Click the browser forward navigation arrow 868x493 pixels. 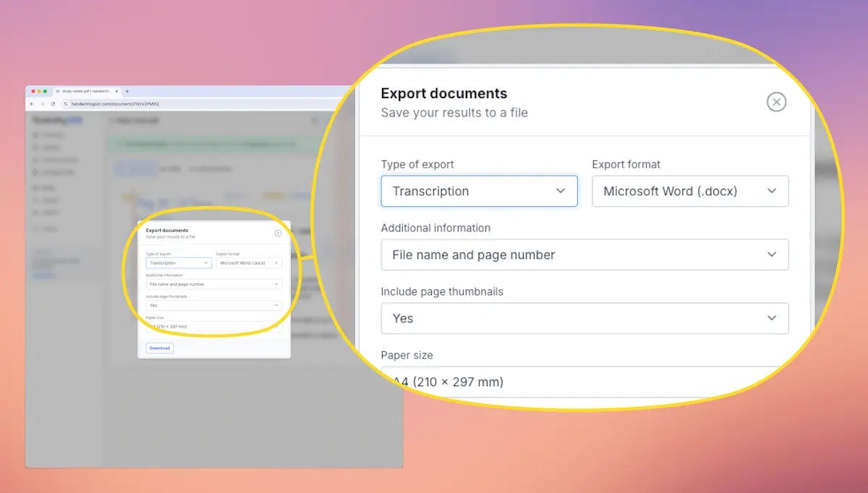click(42, 103)
